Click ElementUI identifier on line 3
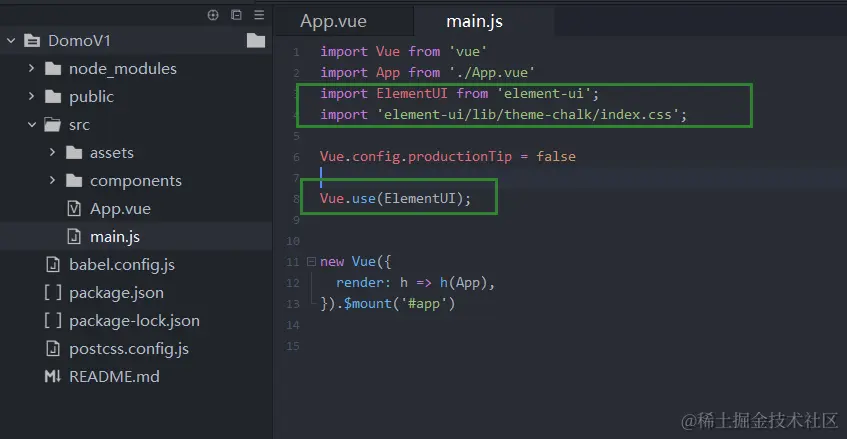The height and width of the screenshot is (439, 847). tap(412, 93)
